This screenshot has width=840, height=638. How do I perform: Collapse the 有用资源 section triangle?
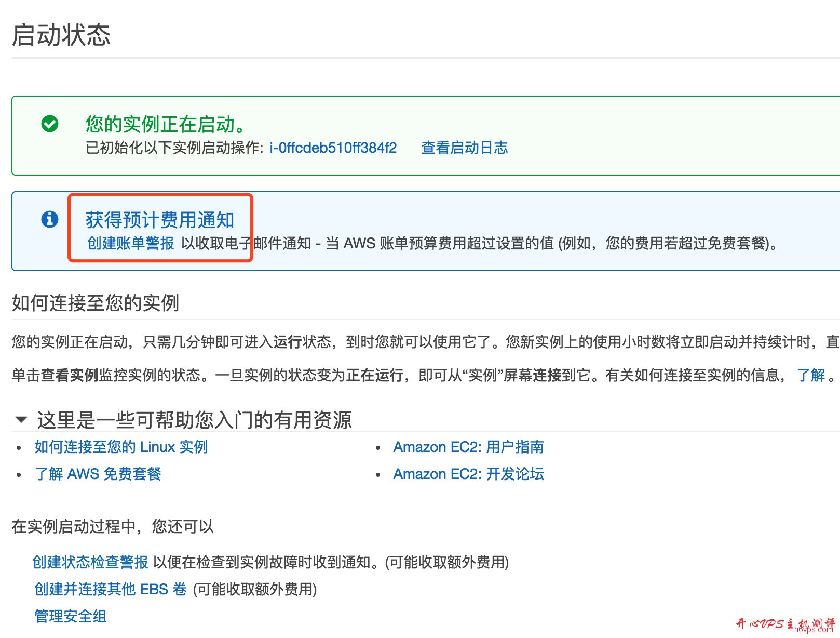point(21,419)
